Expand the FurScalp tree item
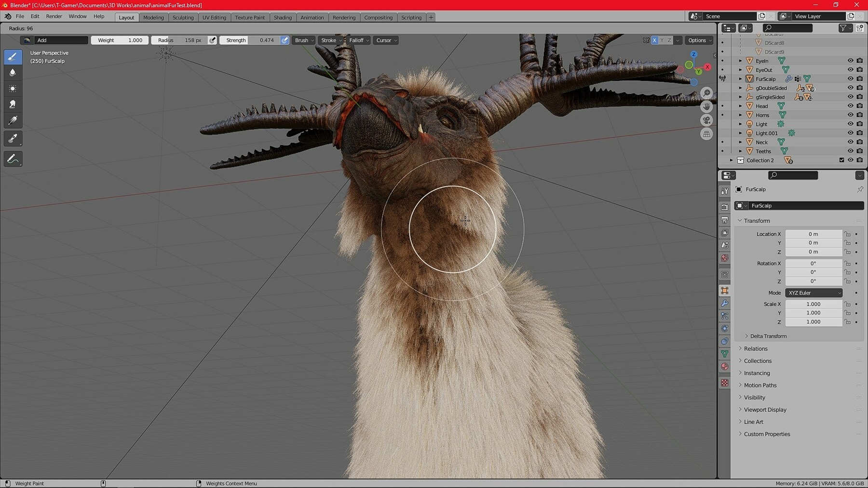This screenshot has width=868, height=488. 740,79
